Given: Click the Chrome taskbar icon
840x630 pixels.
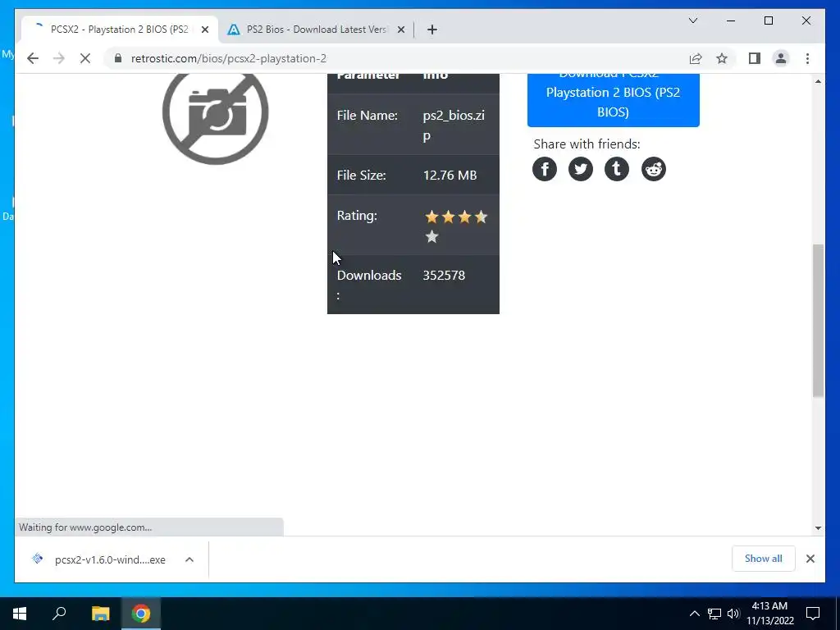Looking at the screenshot, I should point(141,614).
